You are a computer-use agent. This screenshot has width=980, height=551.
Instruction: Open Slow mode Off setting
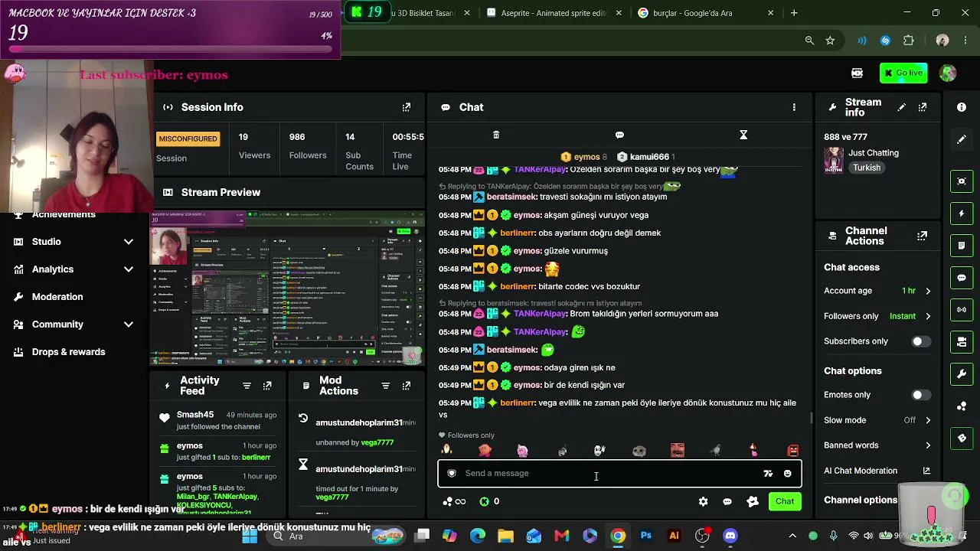[x=877, y=420]
